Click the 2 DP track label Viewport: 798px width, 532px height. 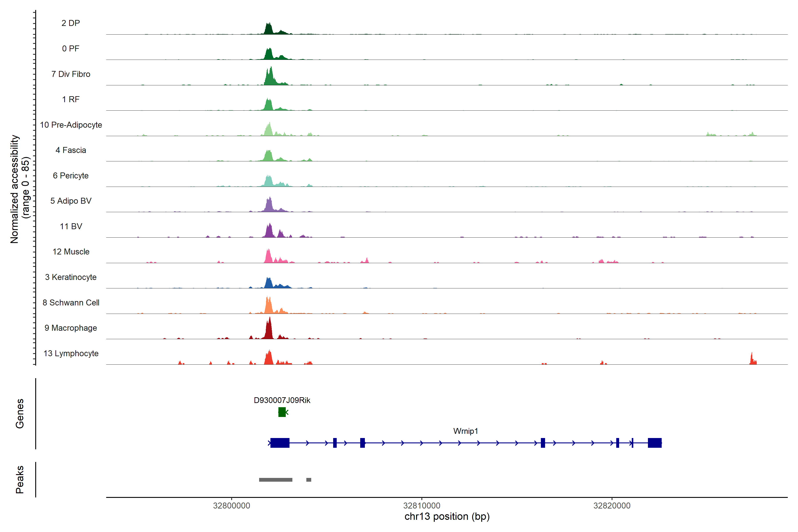point(70,23)
